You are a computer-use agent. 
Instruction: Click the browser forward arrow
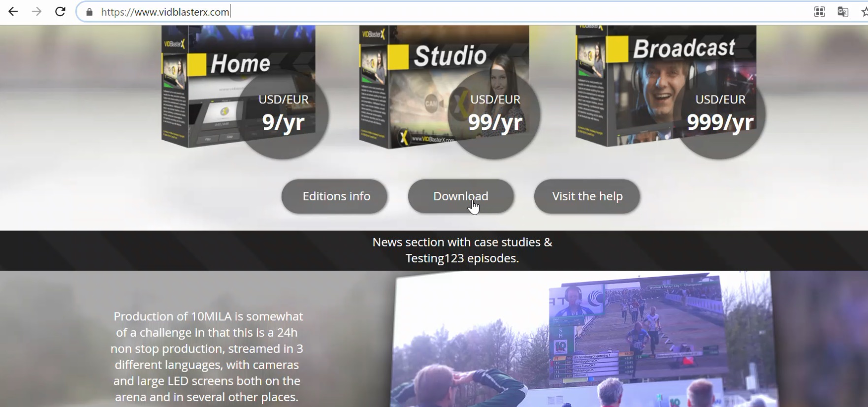coord(37,11)
